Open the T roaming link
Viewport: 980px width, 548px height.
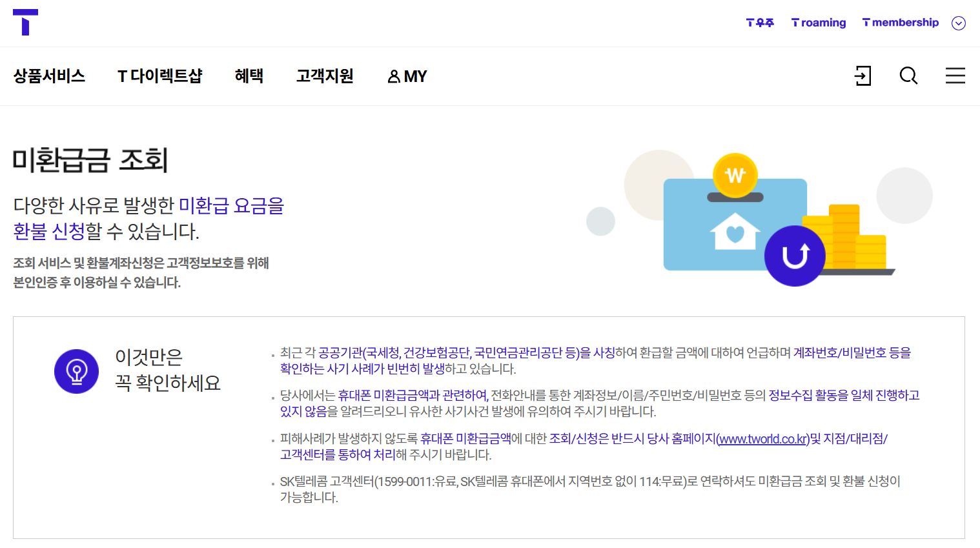click(x=819, y=23)
